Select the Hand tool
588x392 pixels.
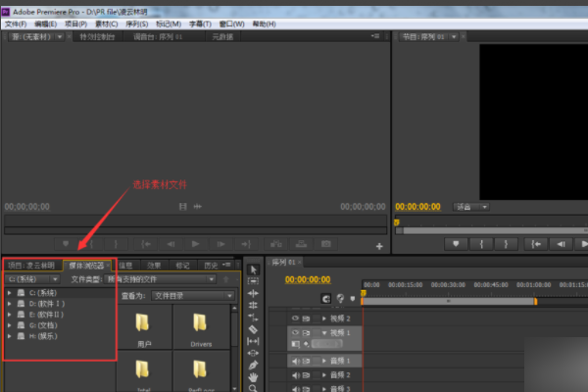click(x=253, y=377)
